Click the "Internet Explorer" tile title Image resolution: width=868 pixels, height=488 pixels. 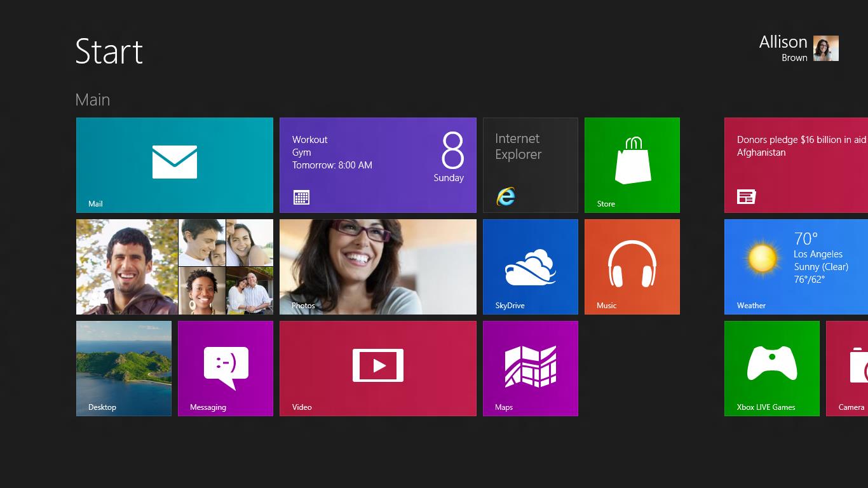coord(519,147)
